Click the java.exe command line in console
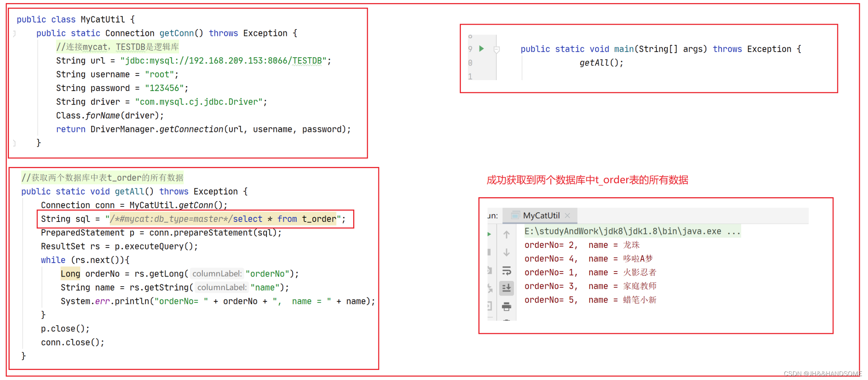 click(x=632, y=231)
